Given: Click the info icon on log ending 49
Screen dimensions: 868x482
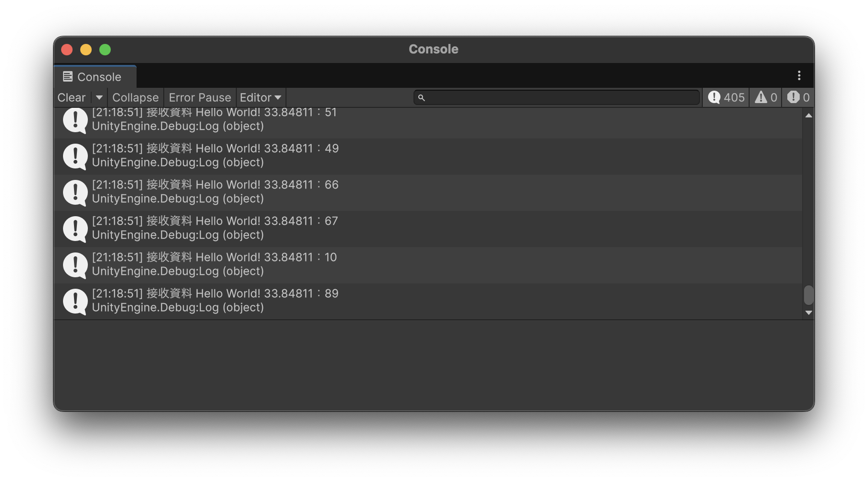Looking at the screenshot, I should 75,156.
